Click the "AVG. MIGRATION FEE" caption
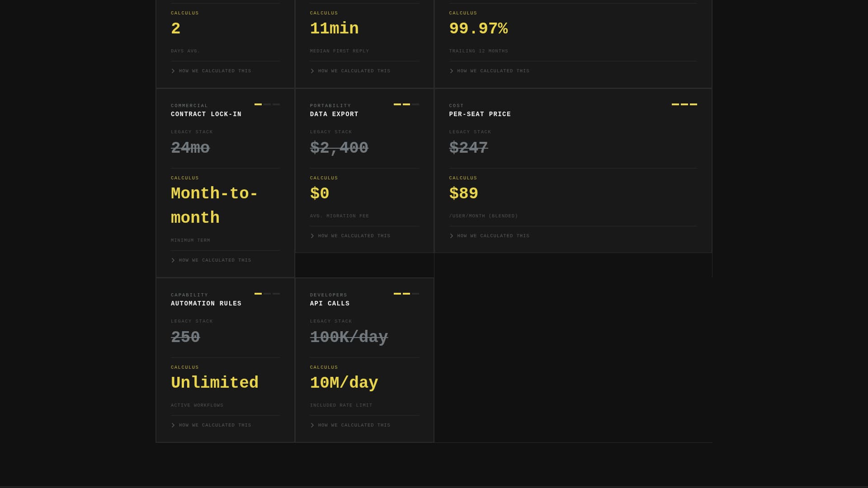The width and height of the screenshot is (868, 488). [x=340, y=216]
